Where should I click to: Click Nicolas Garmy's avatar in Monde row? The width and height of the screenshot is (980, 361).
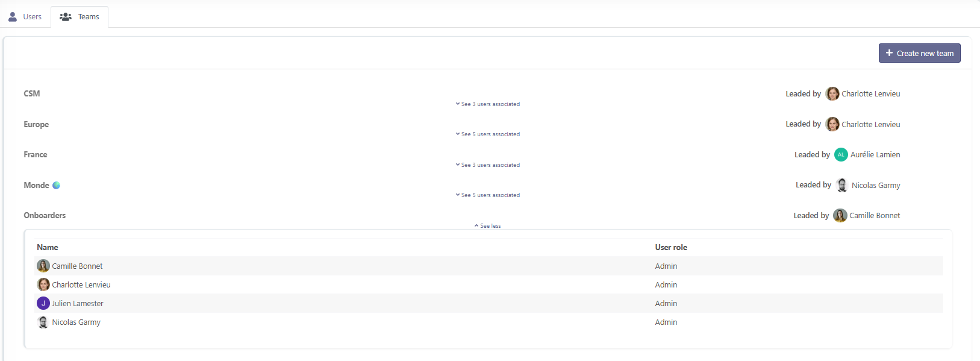coord(842,186)
